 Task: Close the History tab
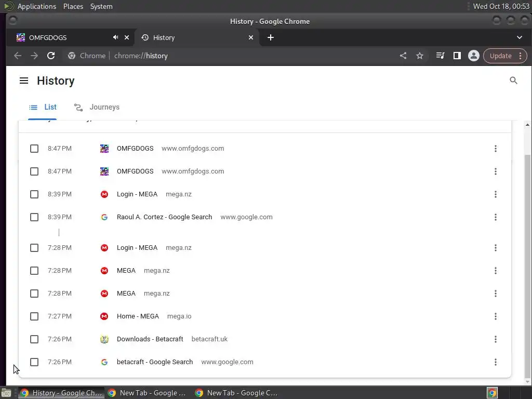(251, 37)
